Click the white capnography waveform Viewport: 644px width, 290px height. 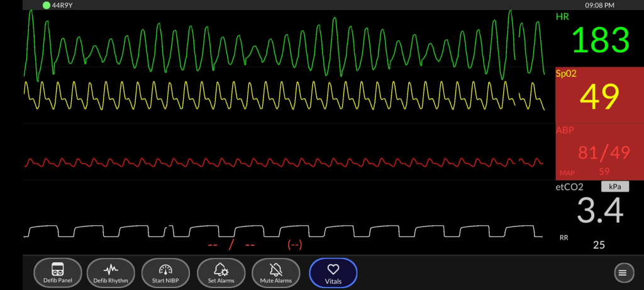point(283,230)
